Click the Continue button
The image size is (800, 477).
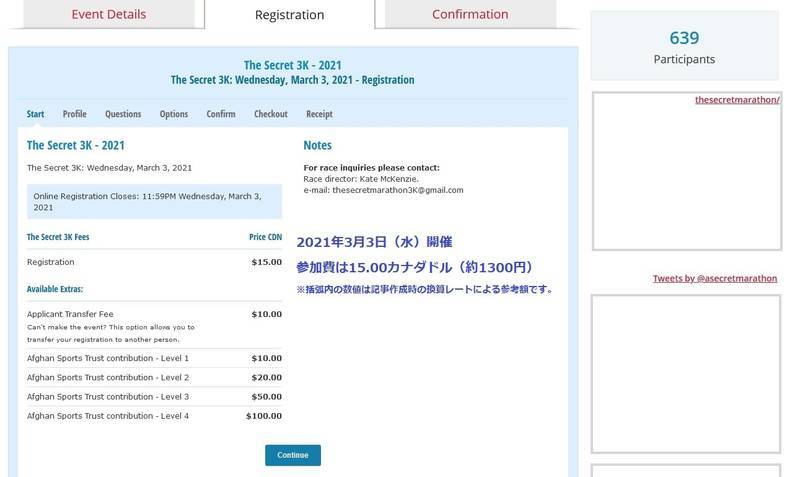click(293, 455)
